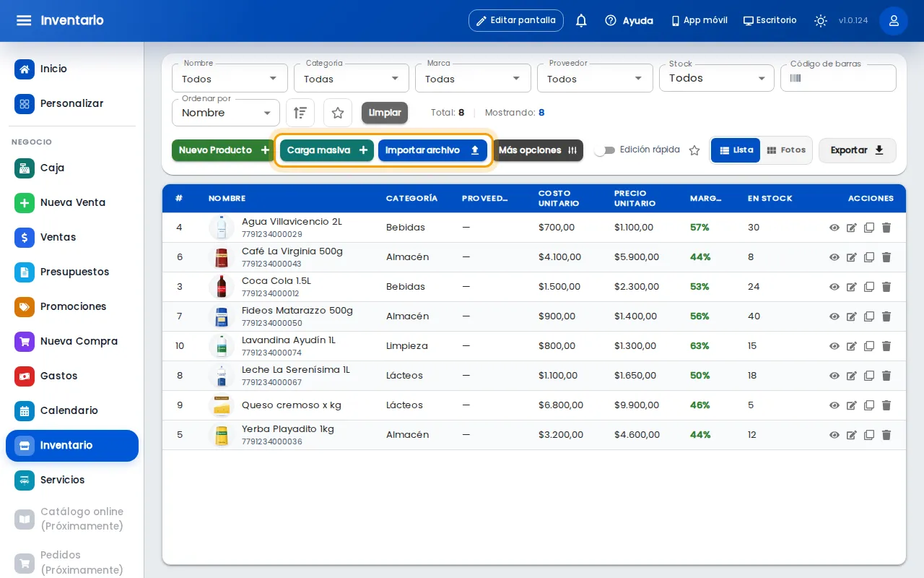Delete Yerba Playadito 1kg product
The image size is (924, 578).
coord(886,435)
